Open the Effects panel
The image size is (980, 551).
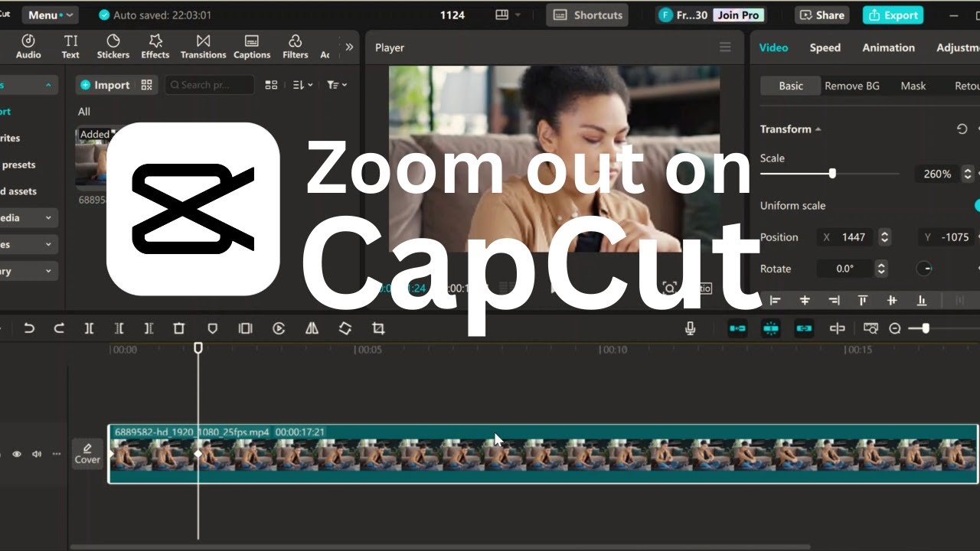coord(155,47)
